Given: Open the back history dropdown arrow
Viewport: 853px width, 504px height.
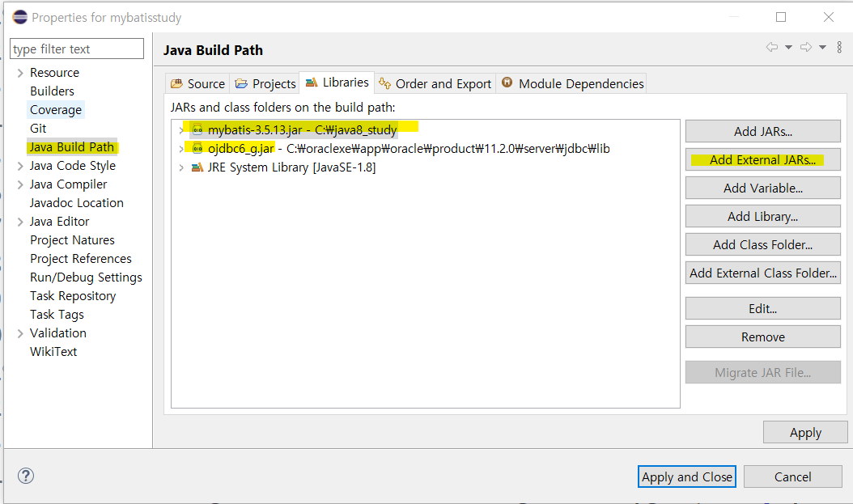Looking at the screenshot, I should tap(788, 47).
